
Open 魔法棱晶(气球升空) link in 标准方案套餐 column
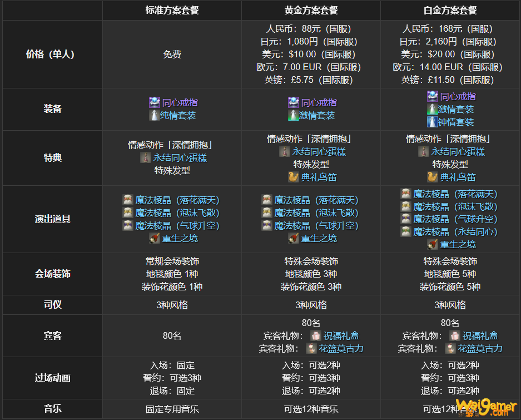[177, 225]
